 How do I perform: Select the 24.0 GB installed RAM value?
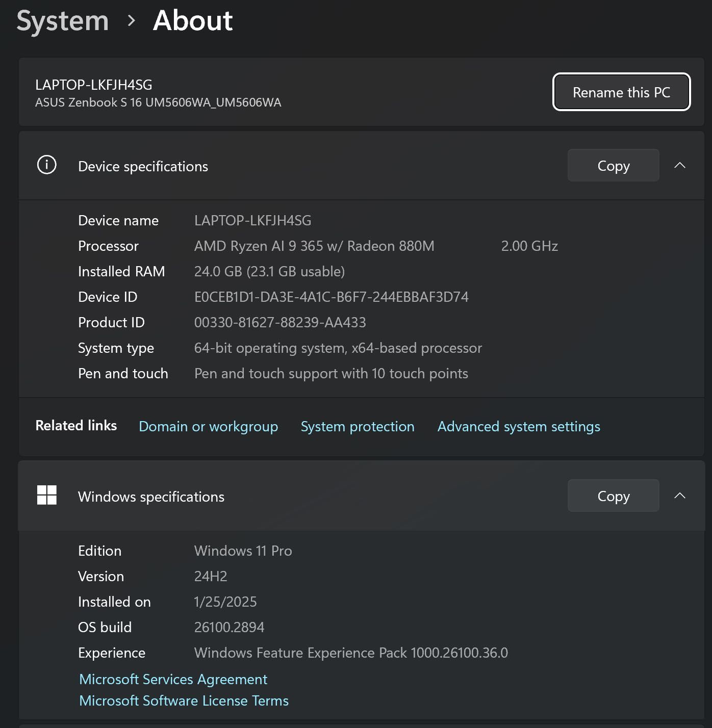(x=269, y=271)
